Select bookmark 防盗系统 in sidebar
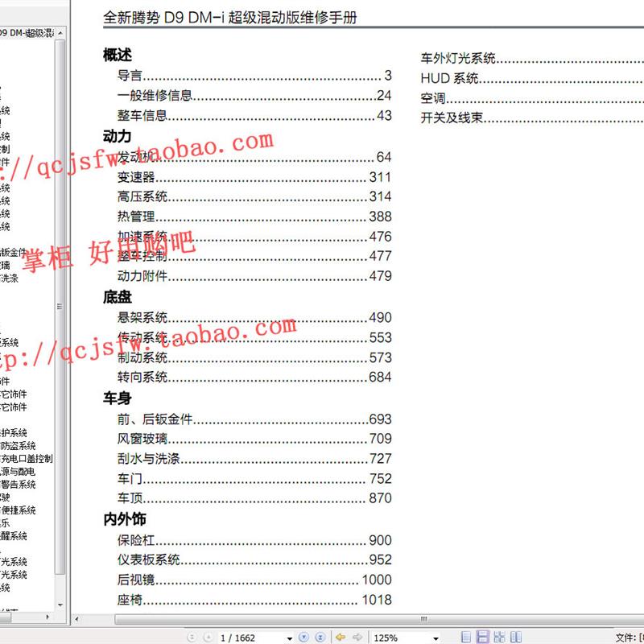This screenshot has width=644, height=644. (x=18, y=446)
